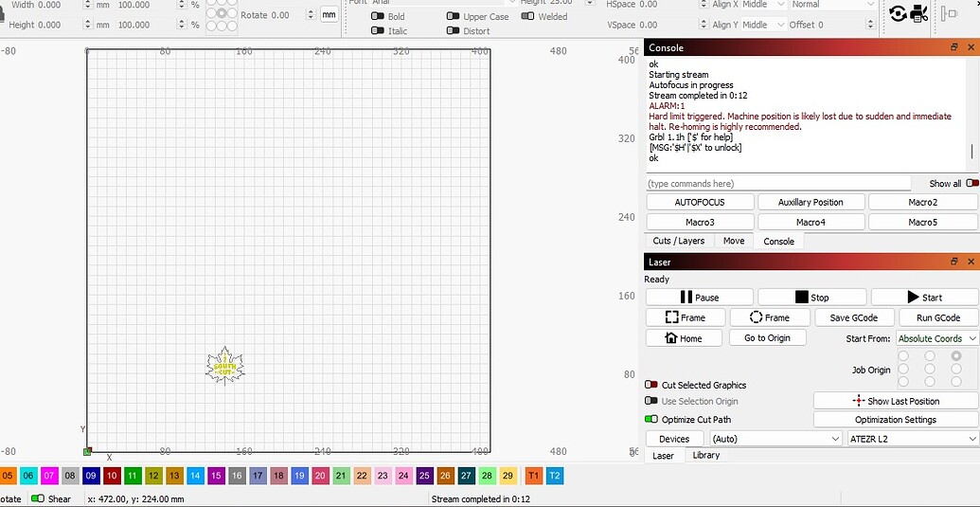Screen dimensions: 980x507
Task: Open the Devices dialog
Action: [x=674, y=439]
